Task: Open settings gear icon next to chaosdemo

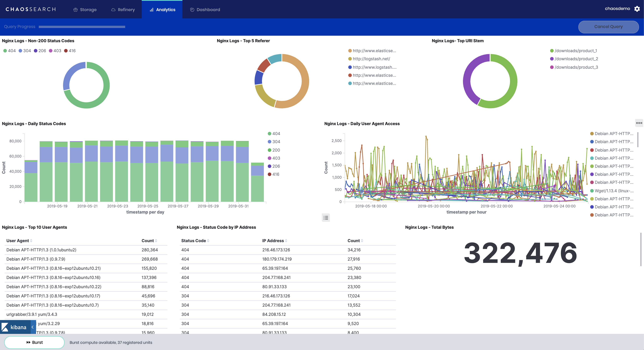Action: [x=637, y=9]
